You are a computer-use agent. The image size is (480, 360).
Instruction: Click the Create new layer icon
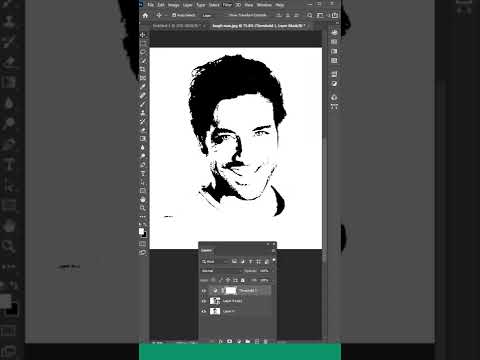(x=257, y=341)
